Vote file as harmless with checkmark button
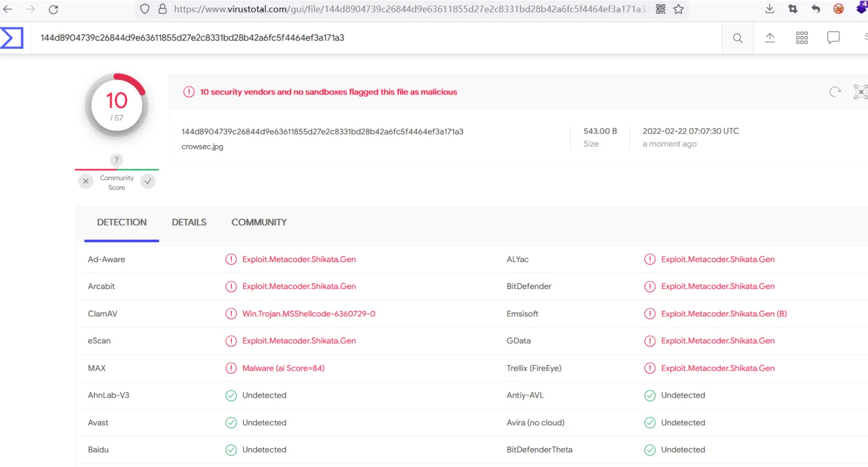 [x=148, y=181]
